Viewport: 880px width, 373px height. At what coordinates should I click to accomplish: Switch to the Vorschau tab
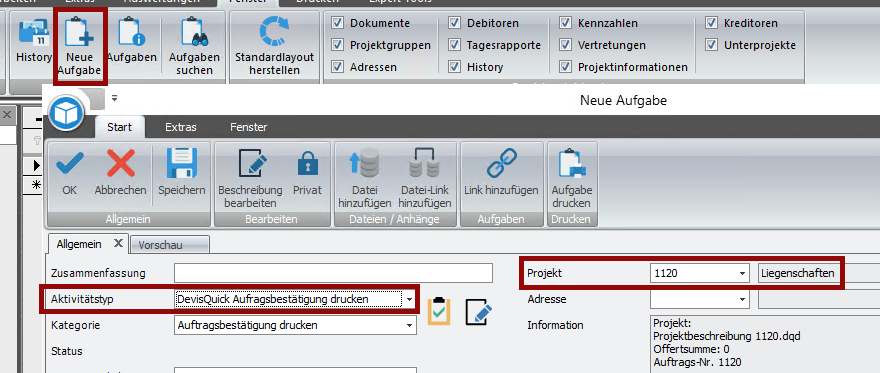point(169,245)
